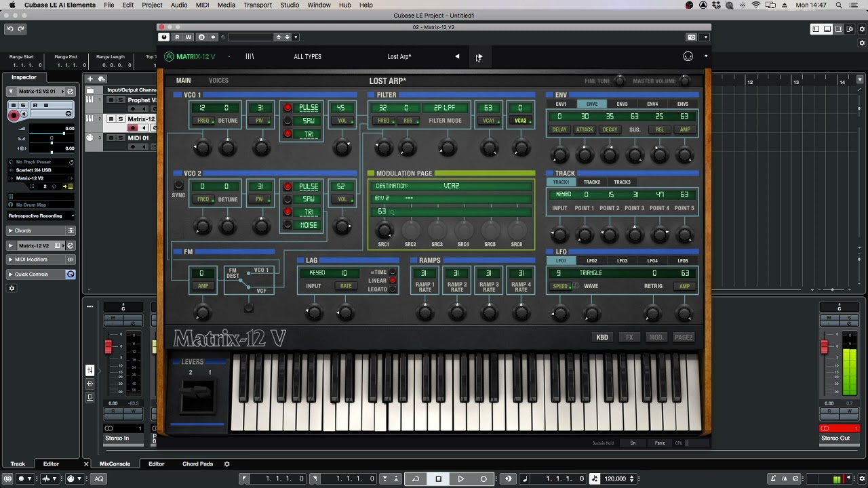This screenshot has height=488, width=868.
Task: Select the LFO2 tab
Action: point(592,260)
